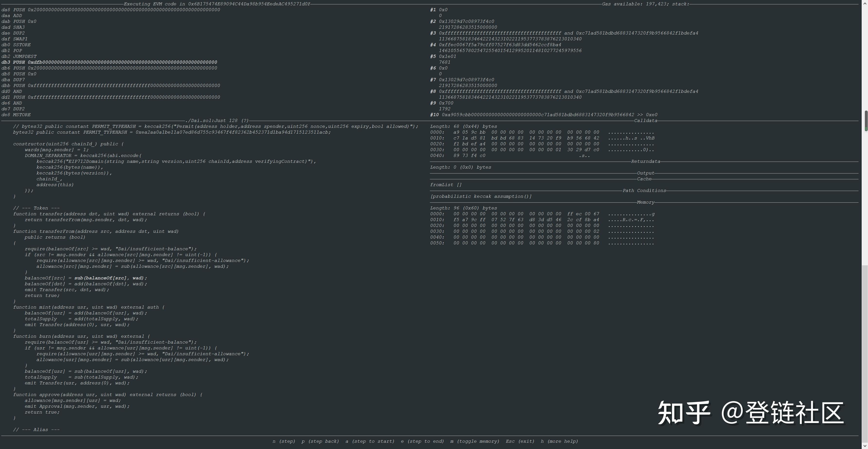Click the 'function mint(address usr, uint wad)' line
This screenshot has width=868, height=449.
[x=89, y=307]
